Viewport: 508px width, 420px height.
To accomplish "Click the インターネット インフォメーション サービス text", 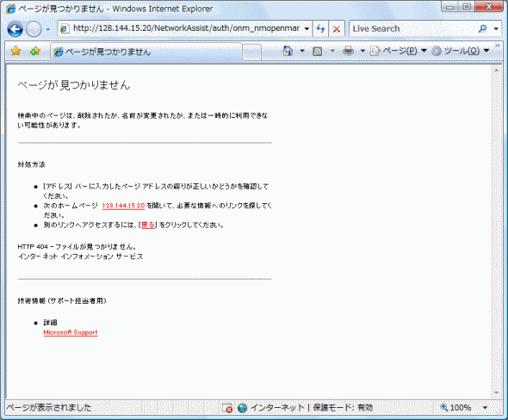I will pyautogui.click(x=80, y=256).
